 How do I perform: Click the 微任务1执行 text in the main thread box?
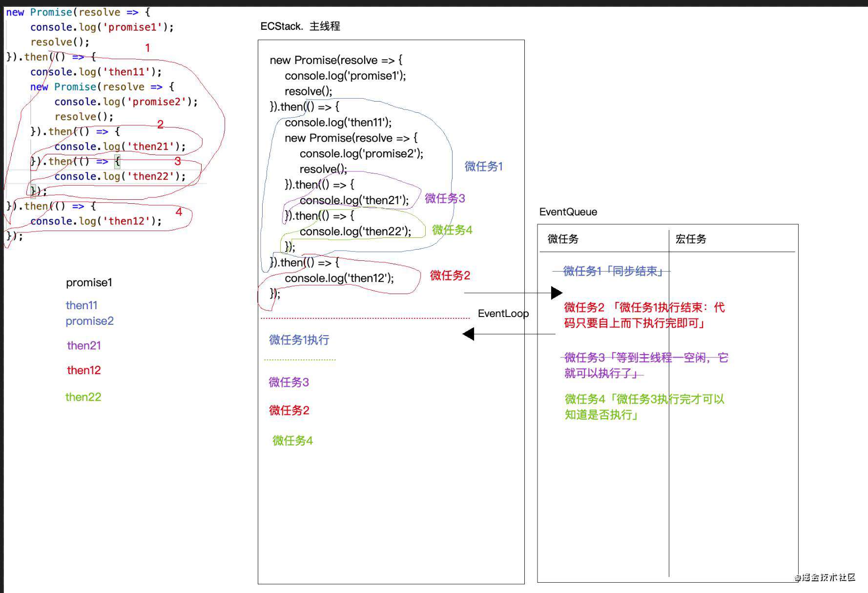pyautogui.click(x=299, y=340)
